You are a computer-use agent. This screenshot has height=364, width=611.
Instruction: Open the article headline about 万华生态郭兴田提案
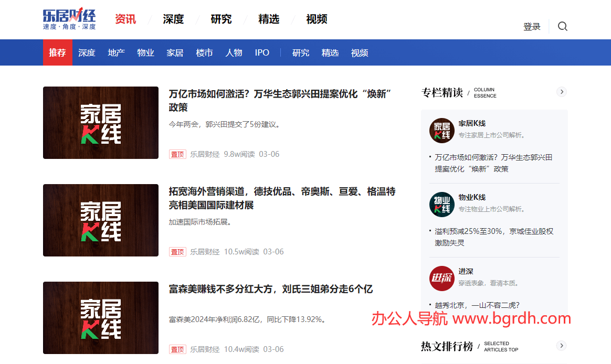[280, 100]
